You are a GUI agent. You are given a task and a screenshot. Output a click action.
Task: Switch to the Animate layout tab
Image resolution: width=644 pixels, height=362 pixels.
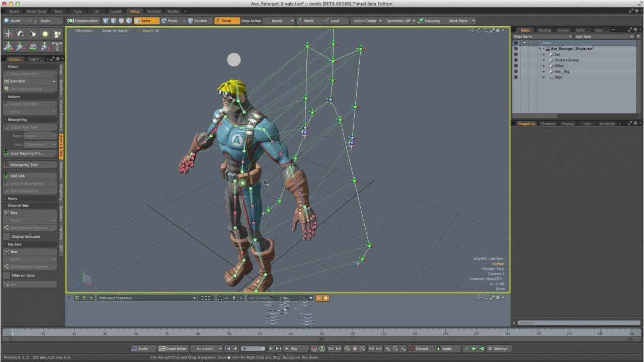154,11
